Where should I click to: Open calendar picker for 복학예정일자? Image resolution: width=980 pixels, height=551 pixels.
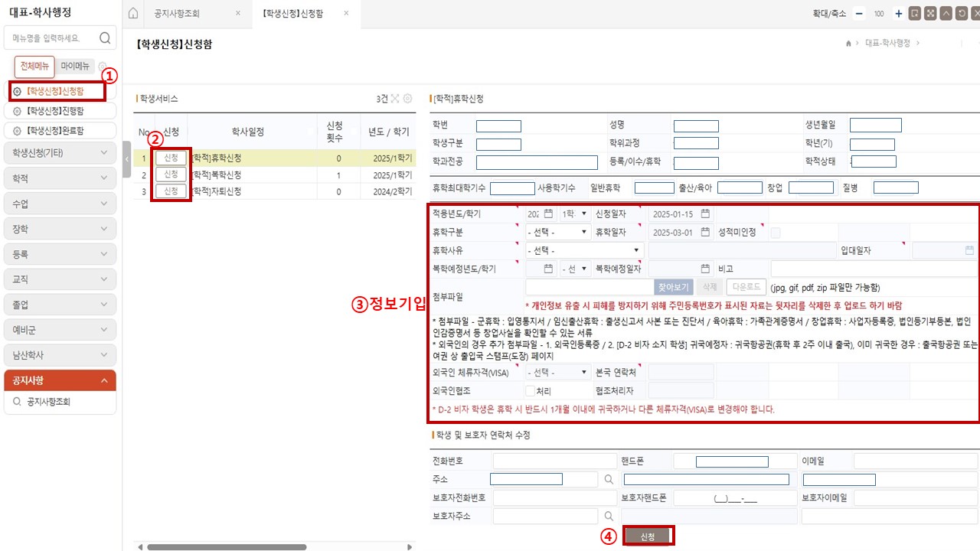(705, 269)
